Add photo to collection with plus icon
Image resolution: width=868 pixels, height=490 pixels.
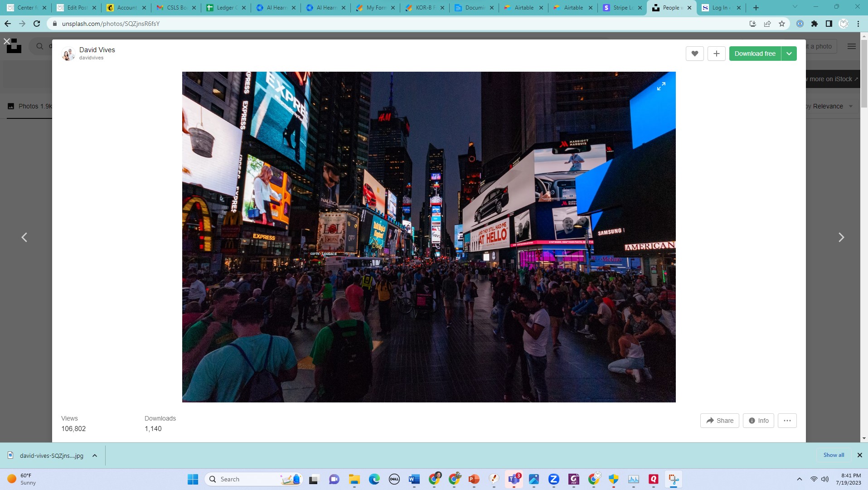tap(716, 54)
